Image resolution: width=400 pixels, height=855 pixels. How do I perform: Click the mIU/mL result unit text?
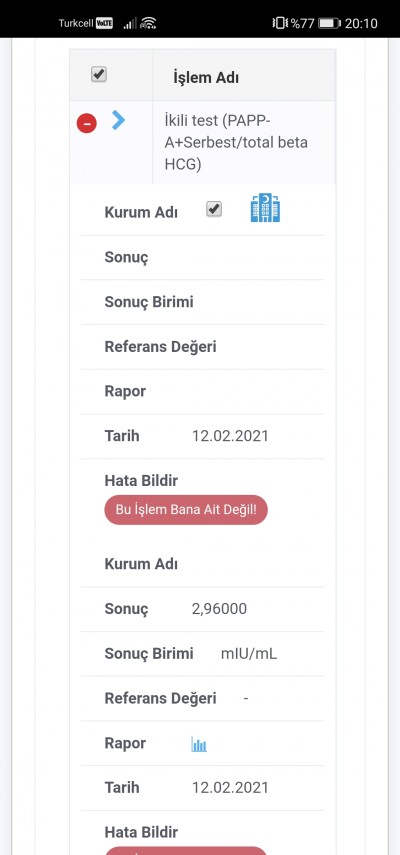pyautogui.click(x=249, y=654)
